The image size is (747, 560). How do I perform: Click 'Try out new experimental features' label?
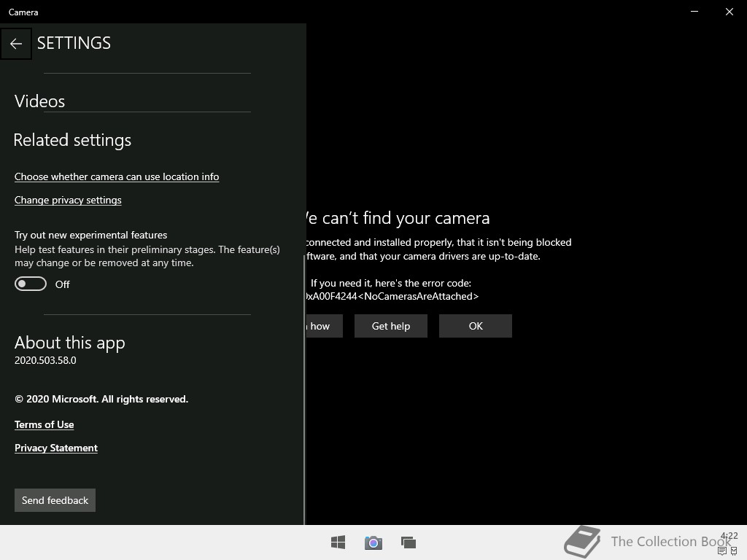point(91,236)
